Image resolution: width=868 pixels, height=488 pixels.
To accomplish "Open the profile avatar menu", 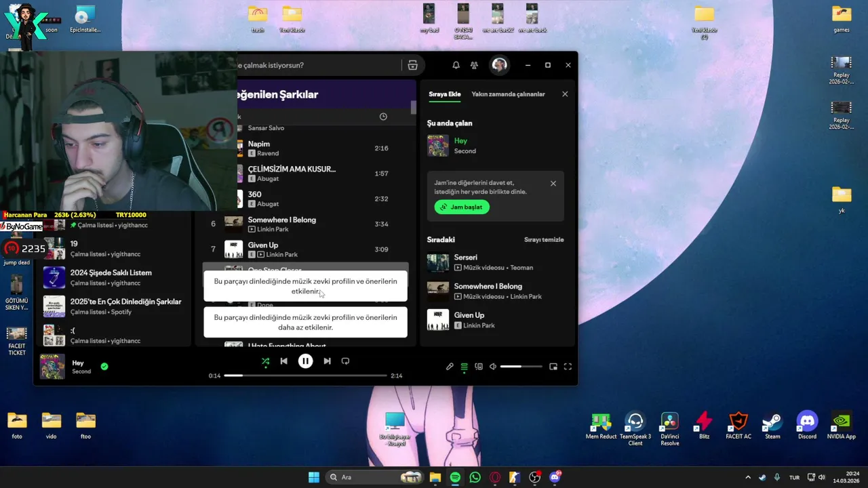I will tap(500, 65).
